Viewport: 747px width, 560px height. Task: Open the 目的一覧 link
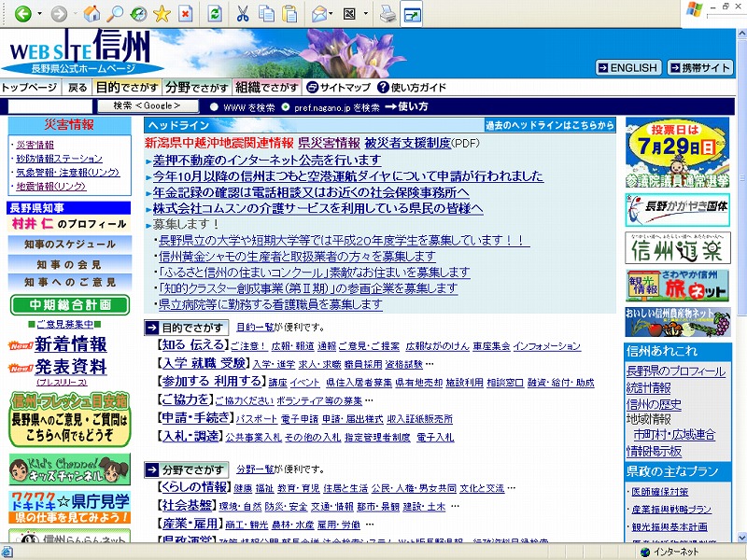255,328
